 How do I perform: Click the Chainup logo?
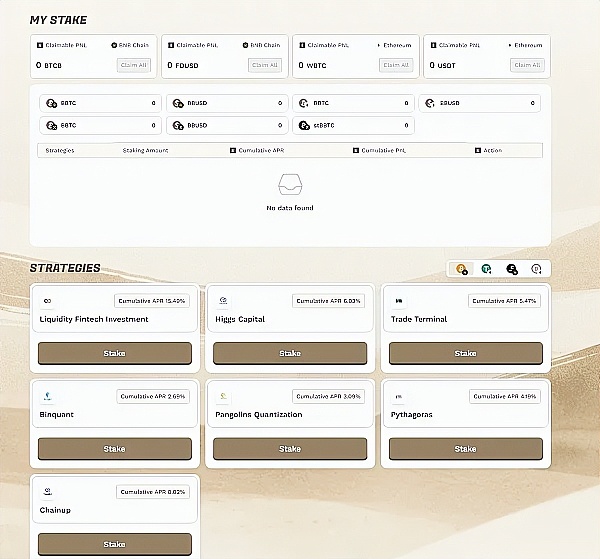coord(47,492)
